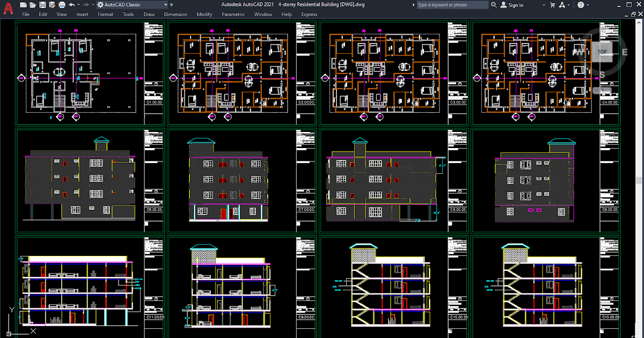Image resolution: width=644 pixels, height=338 pixels.
Task: Open the Parametric menu
Action: point(233,14)
